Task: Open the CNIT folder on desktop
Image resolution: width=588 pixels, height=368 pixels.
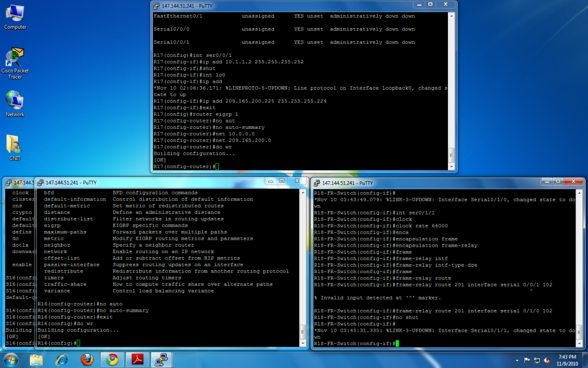Action: click(15, 145)
